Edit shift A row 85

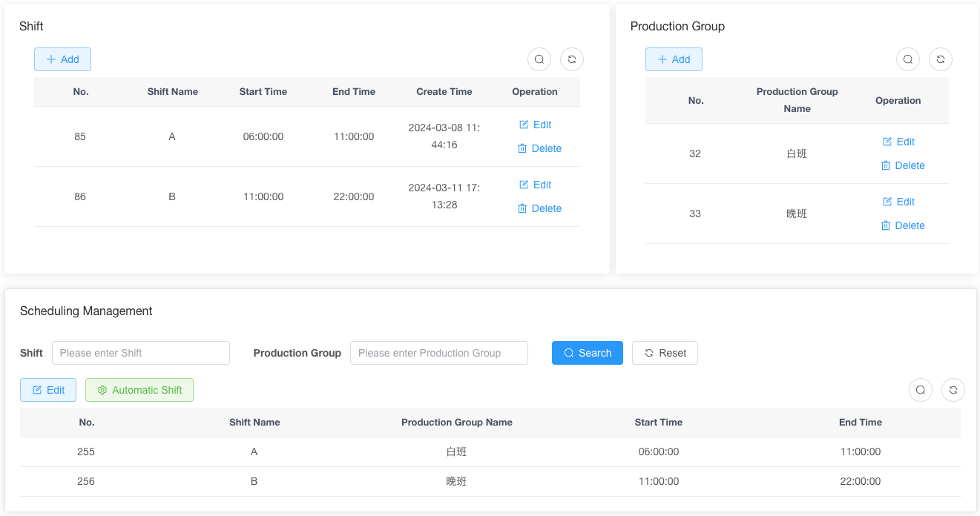click(x=535, y=125)
